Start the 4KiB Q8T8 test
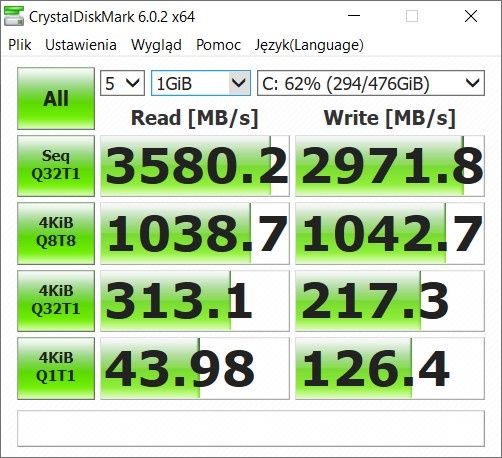This screenshot has width=502, height=458. [x=56, y=233]
